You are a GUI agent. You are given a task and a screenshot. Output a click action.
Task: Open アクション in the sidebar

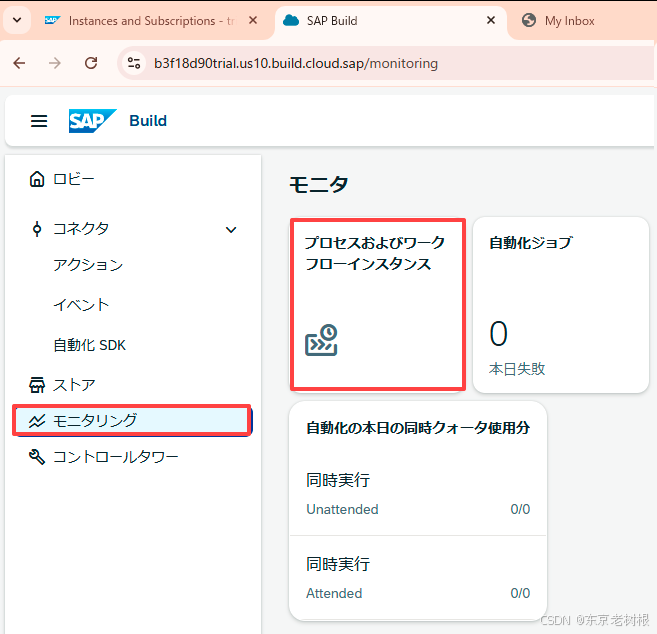(x=88, y=264)
